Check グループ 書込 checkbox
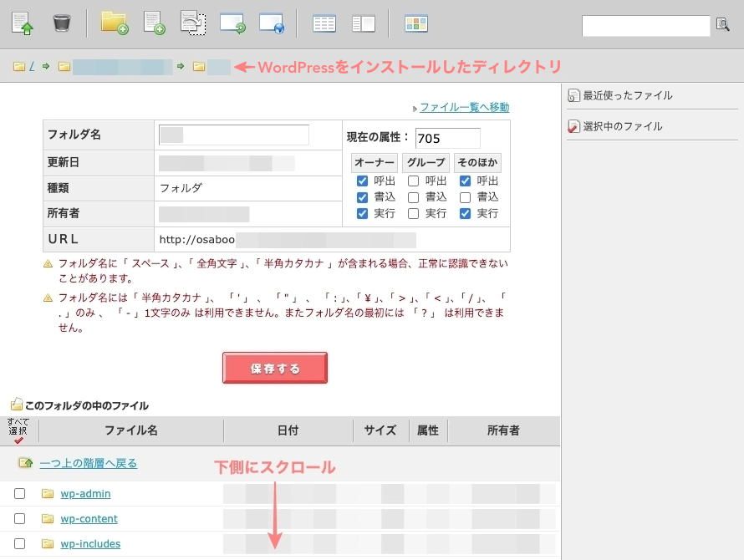This screenshot has height=560, width=744. pyautogui.click(x=413, y=197)
